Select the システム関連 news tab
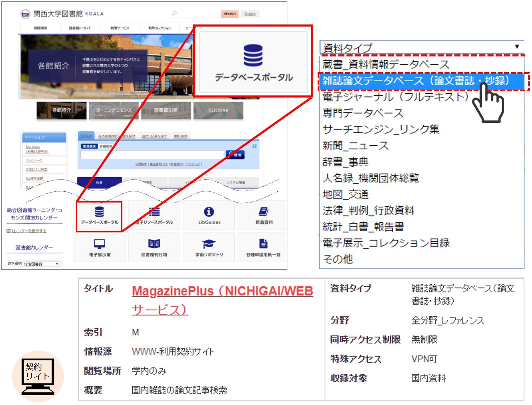Viewport: 532px width, 405px height. point(236,183)
